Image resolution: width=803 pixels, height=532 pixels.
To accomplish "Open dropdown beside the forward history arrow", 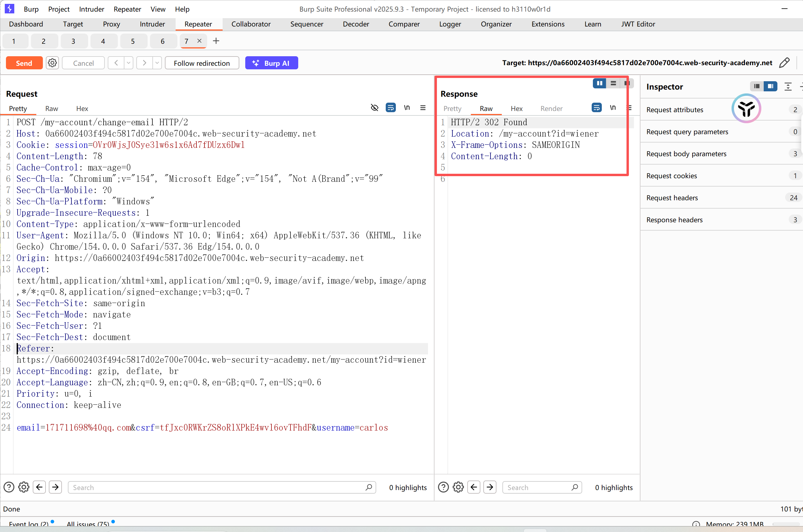I will [x=157, y=63].
